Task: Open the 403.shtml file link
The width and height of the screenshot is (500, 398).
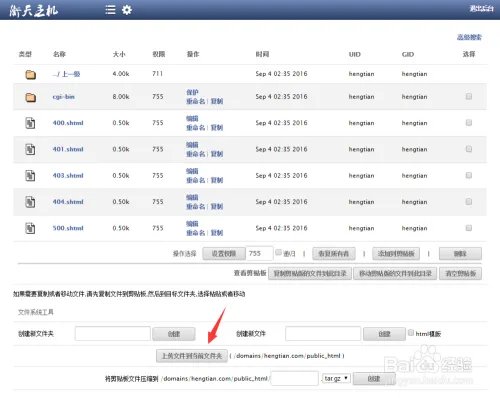Action: (68, 175)
